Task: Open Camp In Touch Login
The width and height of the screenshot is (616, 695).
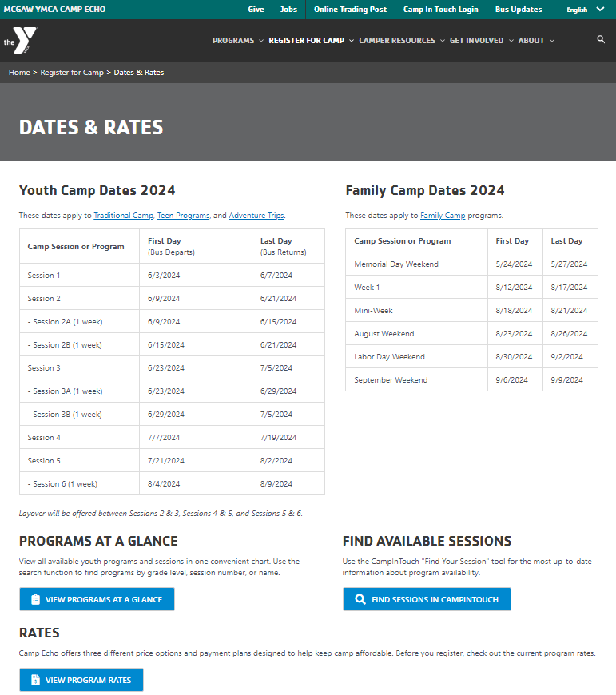Action: (440, 10)
